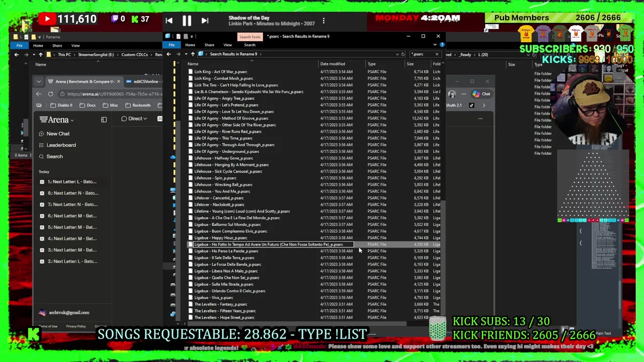Sort results by Type column
Screen dimensions: 644x362
point(371,64)
